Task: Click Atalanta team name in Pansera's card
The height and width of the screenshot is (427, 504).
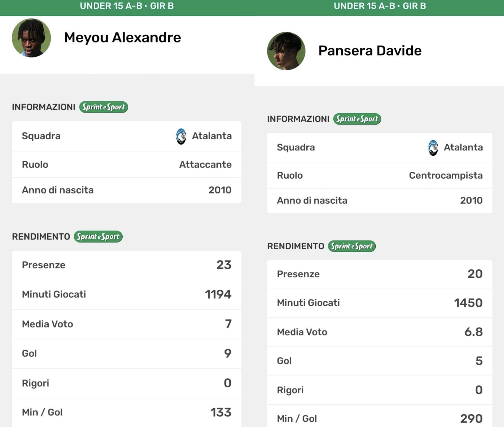Action: (463, 147)
